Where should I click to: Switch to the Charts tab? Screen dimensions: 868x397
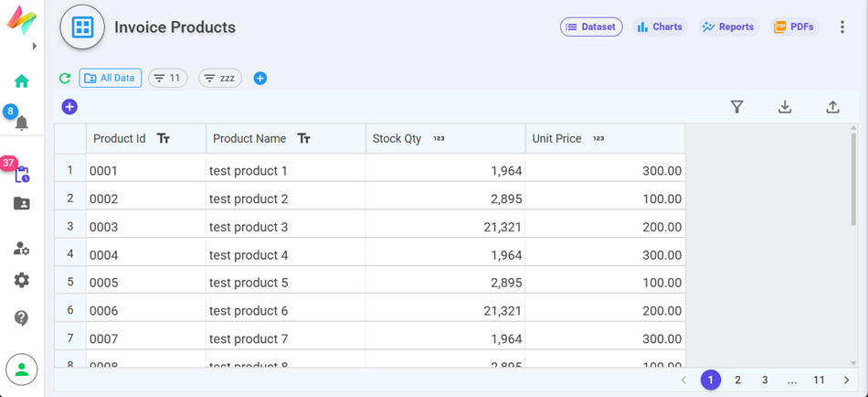[x=660, y=27]
